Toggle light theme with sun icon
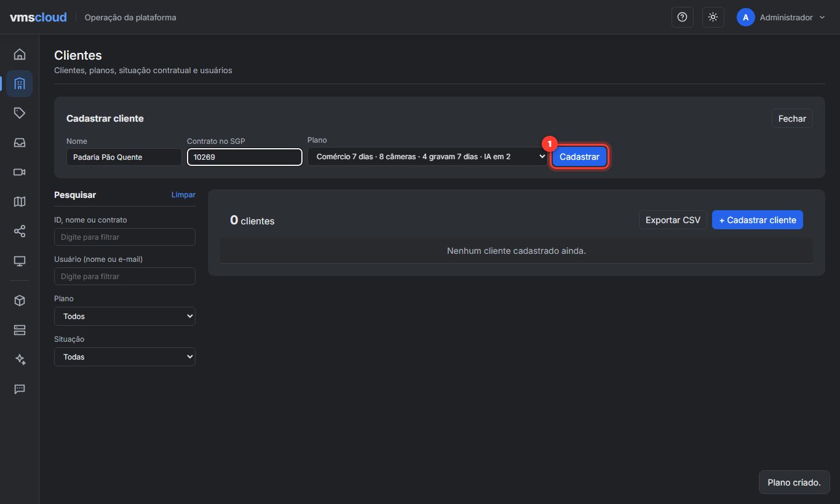The image size is (840, 504). 713,17
